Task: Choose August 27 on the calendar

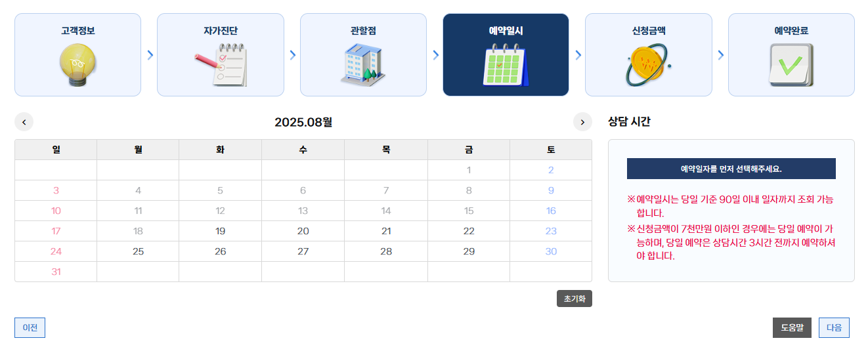Action: [303, 251]
